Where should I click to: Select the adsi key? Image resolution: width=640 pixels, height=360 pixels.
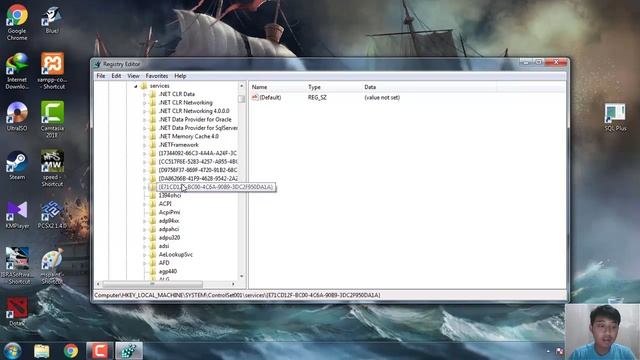pos(164,246)
